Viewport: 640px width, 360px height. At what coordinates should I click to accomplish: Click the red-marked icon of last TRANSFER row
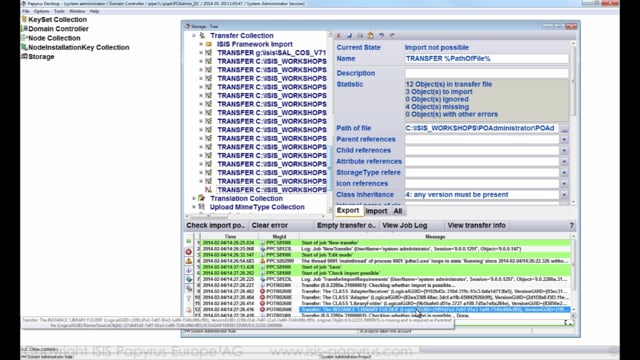(x=209, y=190)
